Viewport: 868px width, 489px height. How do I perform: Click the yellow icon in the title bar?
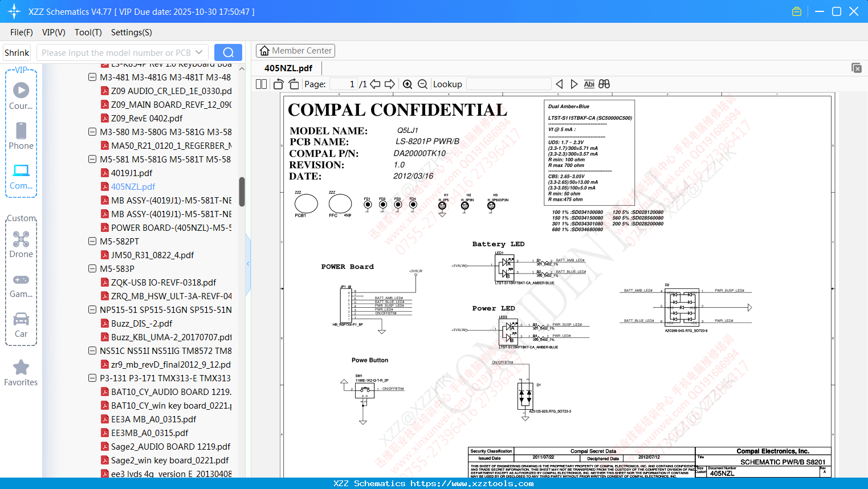[x=797, y=11]
